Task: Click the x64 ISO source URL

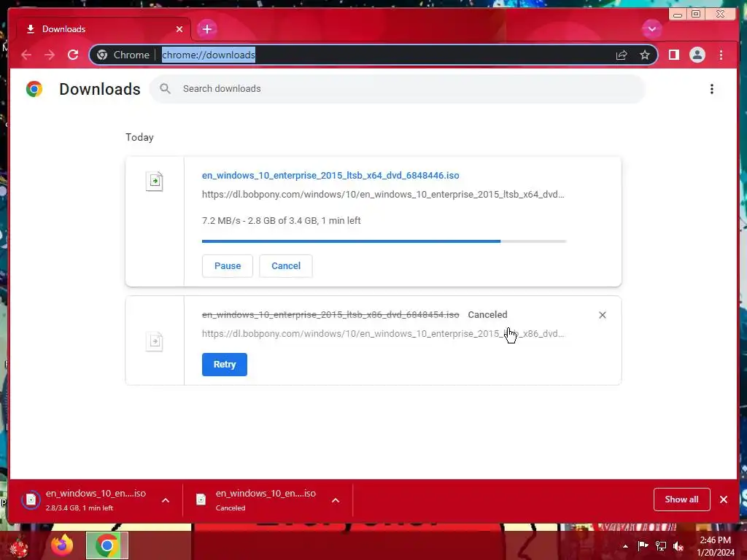Action: (x=383, y=194)
